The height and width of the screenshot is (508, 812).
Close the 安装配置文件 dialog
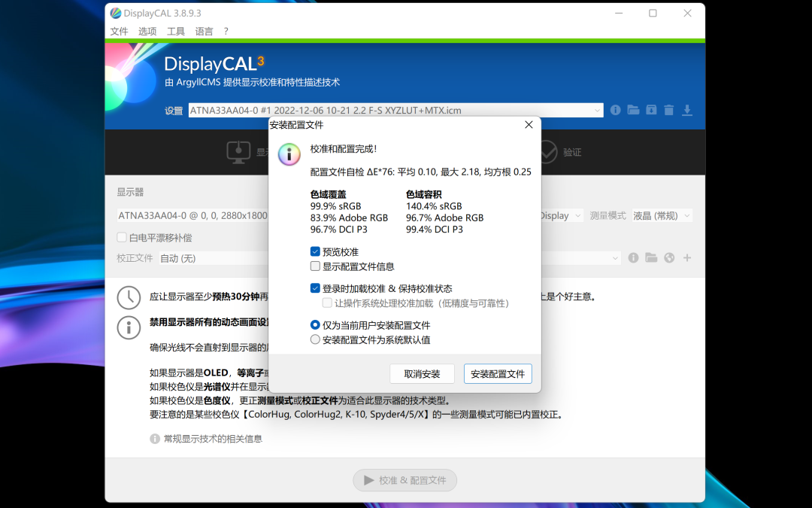tap(529, 124)
